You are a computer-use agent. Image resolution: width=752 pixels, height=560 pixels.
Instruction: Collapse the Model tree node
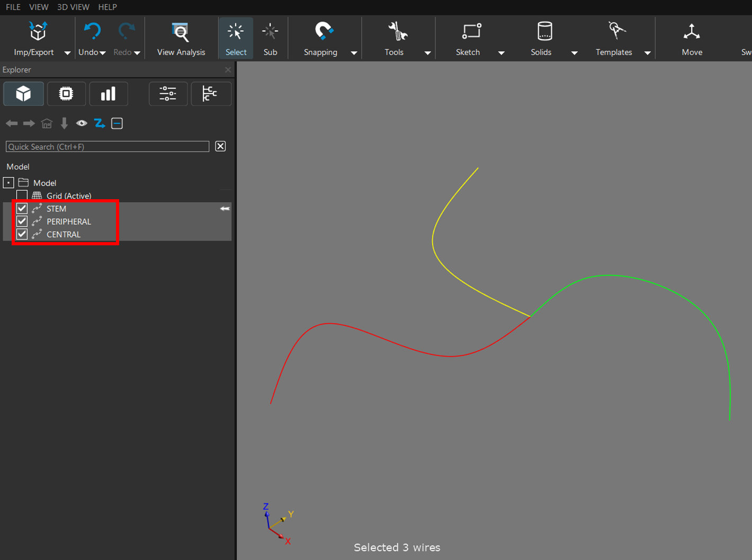click(8, 183)
